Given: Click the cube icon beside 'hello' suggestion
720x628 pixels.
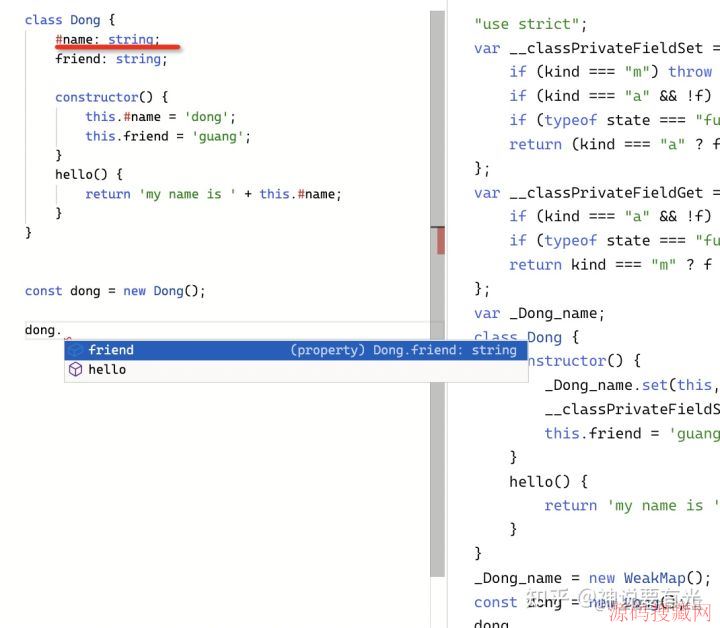Looking at the screenshot, I should click(75, 370).
